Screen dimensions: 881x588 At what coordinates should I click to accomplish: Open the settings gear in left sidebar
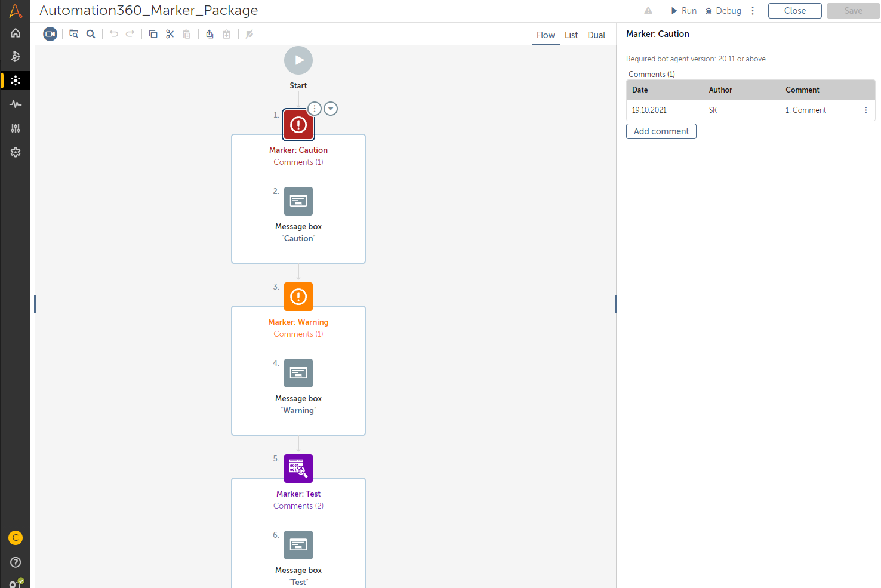(x=16, y=152)
